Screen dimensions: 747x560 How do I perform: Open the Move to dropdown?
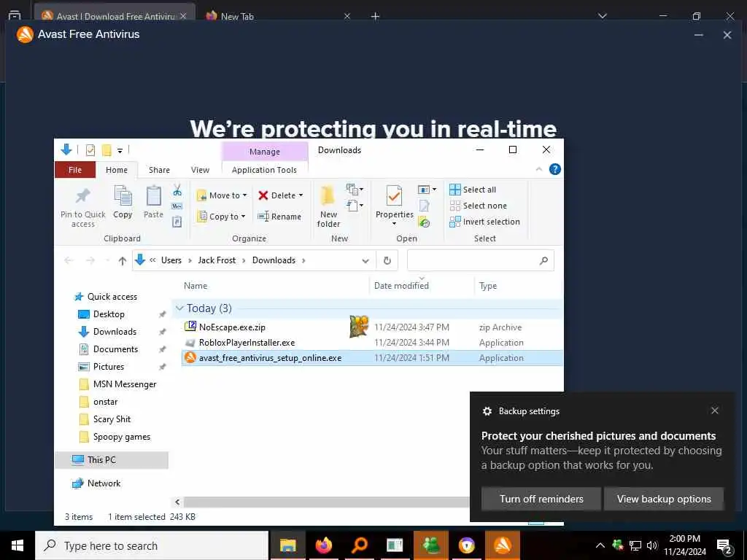point(222,195)
